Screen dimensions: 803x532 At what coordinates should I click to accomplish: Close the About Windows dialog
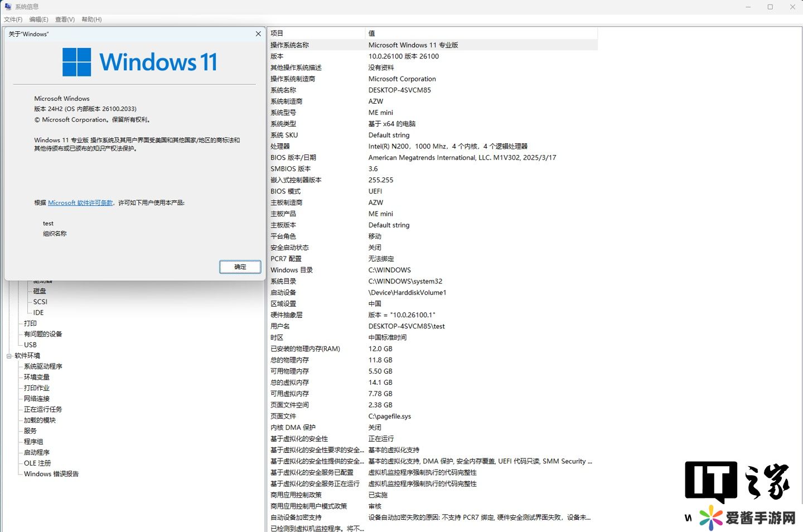258,34
